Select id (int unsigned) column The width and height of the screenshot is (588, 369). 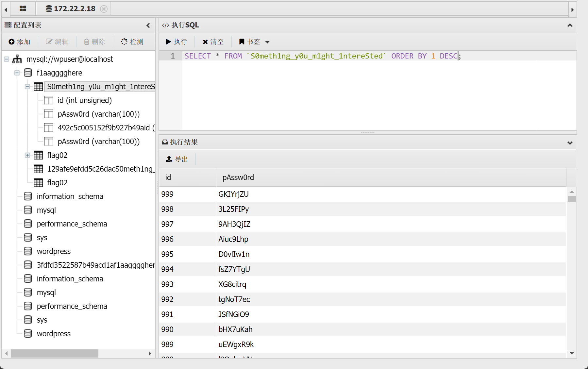pyautogui.click(x=85, y=100)
